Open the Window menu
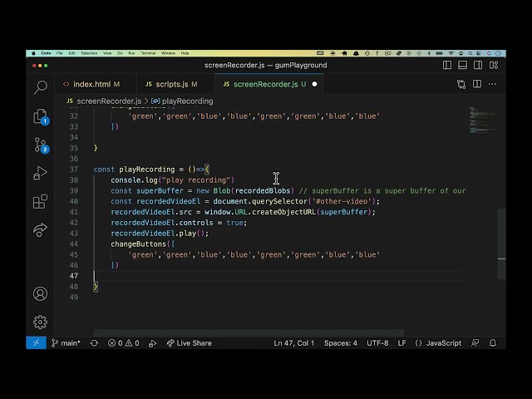The image size is (532, 399). point(168,53)
